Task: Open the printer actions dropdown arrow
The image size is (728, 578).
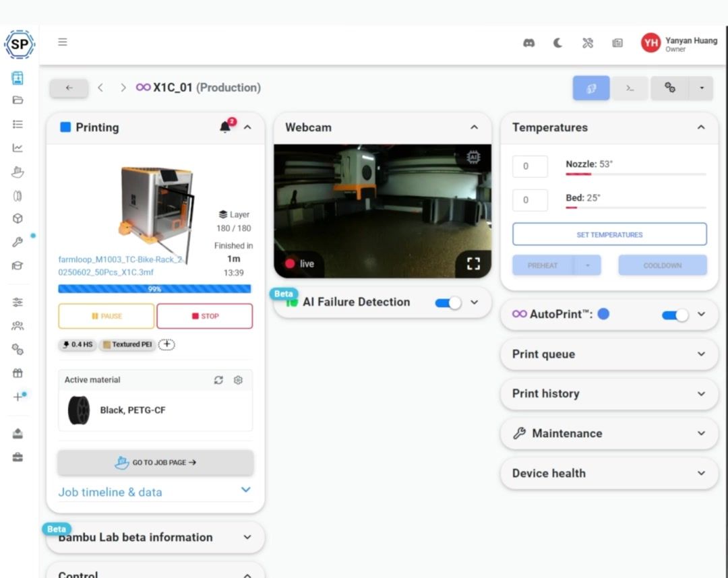Action: [x=701, y=88]
